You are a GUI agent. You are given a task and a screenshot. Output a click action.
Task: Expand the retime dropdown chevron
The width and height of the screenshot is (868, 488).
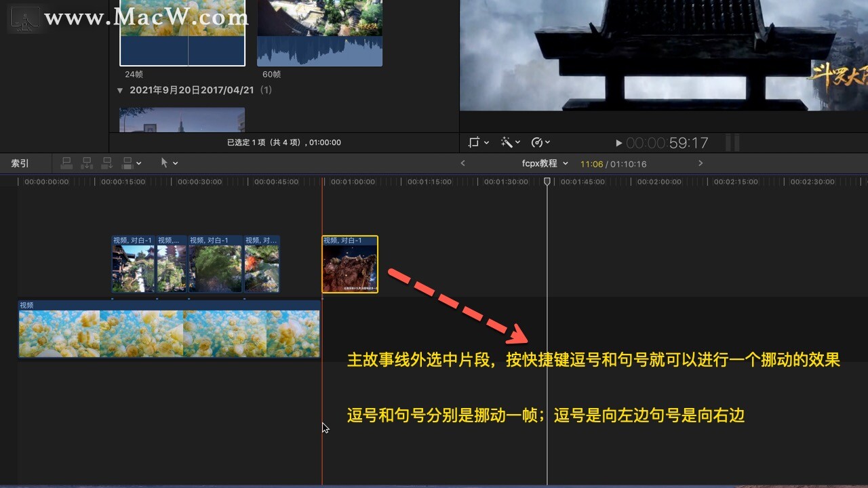tap(547, 142)
